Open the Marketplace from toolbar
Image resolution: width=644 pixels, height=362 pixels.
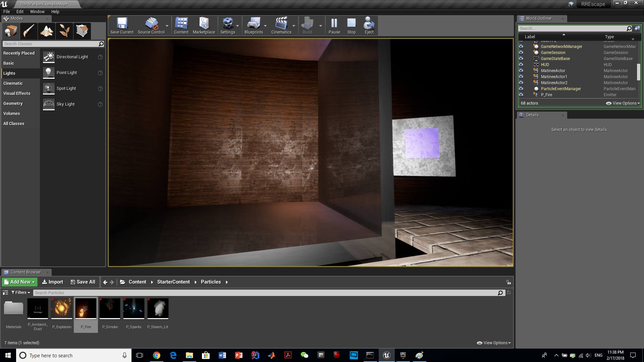tap(204, 26)
